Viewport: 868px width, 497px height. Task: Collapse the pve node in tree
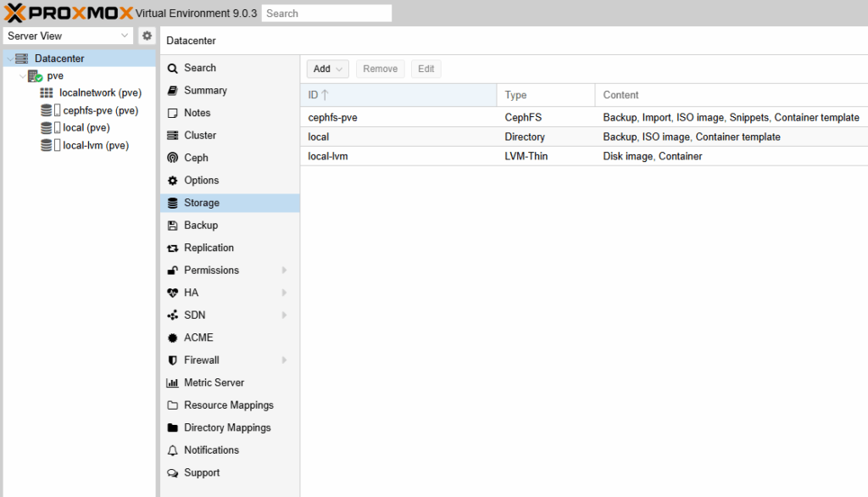(22, 76)
